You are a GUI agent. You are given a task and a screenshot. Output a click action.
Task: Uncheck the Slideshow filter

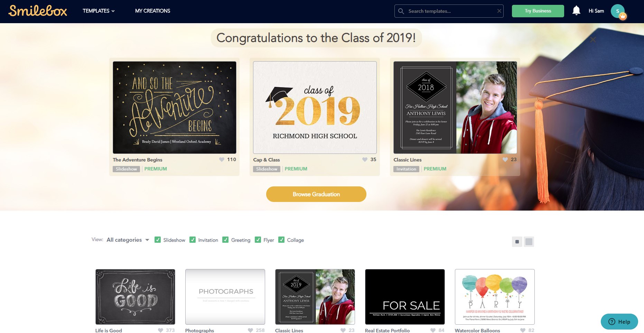(158, 240)
